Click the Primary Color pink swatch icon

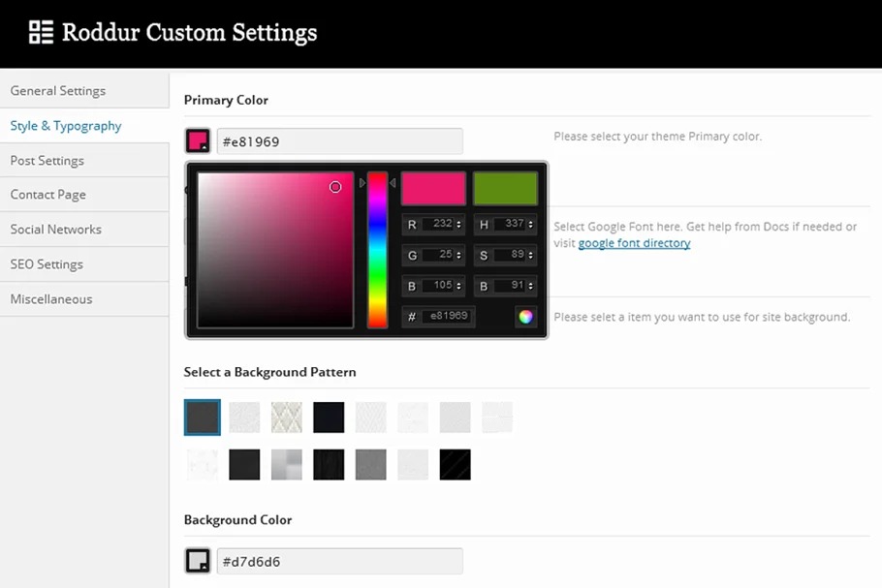pyautogui.click(x=198, y=141)
